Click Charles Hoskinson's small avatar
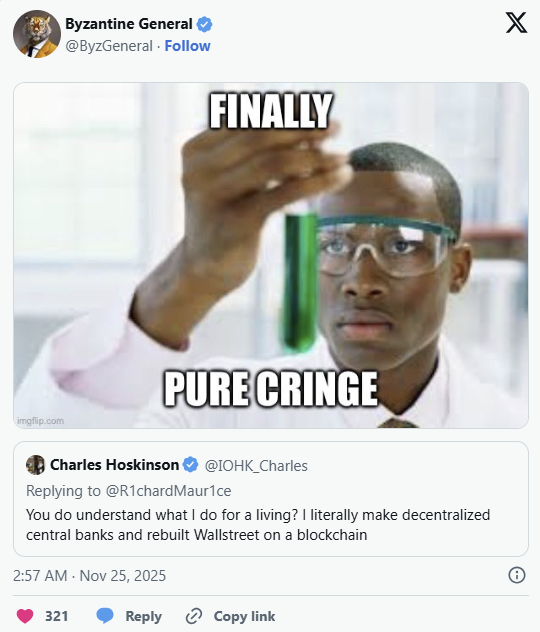Image resolution: width=540 pixels, height=632 pixels. [x=35, y=465]
